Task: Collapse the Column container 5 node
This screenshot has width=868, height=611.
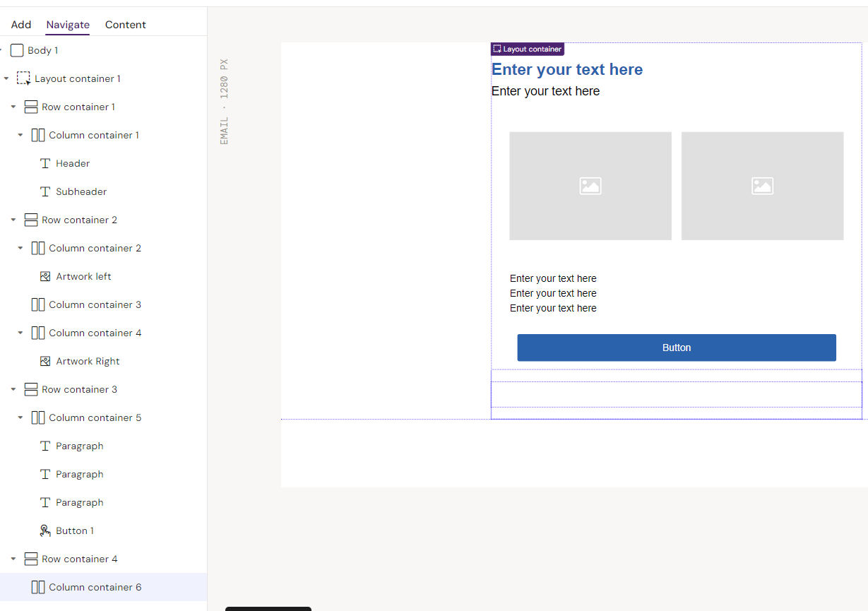Action: click(20, 417)
